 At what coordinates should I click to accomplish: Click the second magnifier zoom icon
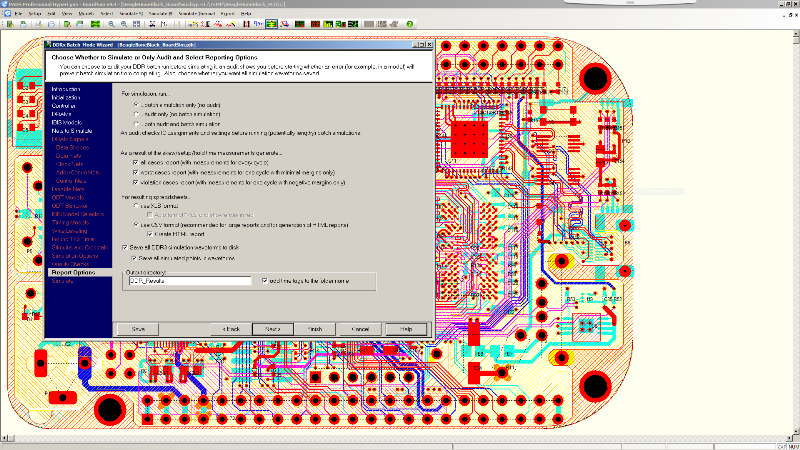[x=124, y=24]
